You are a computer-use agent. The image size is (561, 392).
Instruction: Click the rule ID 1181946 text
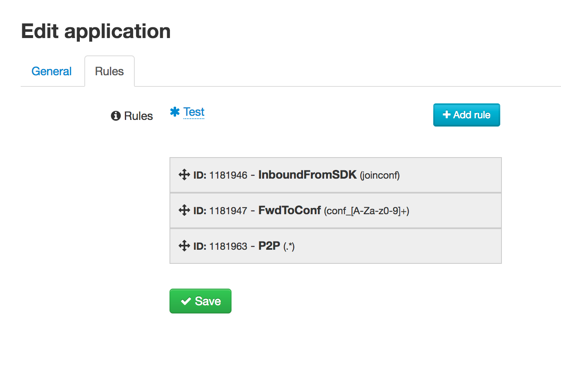point(228,175)
